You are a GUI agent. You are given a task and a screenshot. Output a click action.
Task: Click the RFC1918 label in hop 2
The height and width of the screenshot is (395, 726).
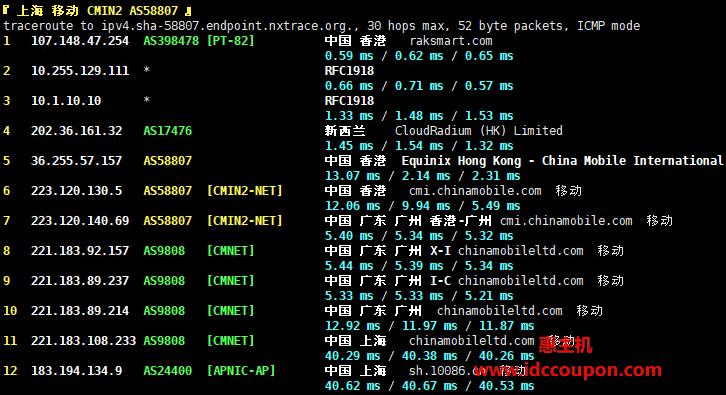(349, 71)
